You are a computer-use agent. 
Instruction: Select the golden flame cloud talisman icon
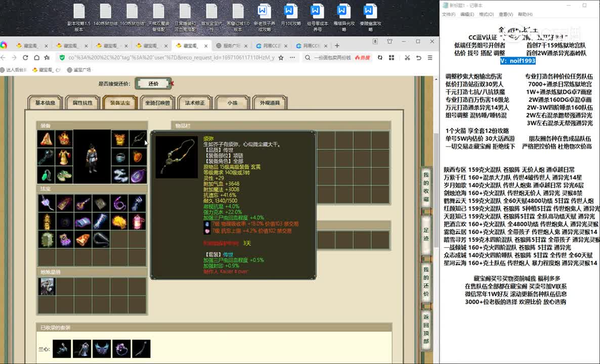(120, 221)
